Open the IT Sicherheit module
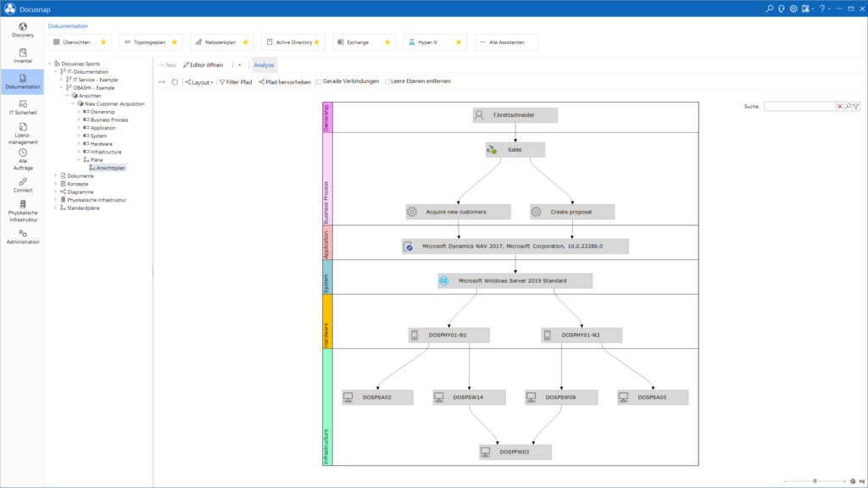The height and width of the screenshot is (488, 868). 22,108
